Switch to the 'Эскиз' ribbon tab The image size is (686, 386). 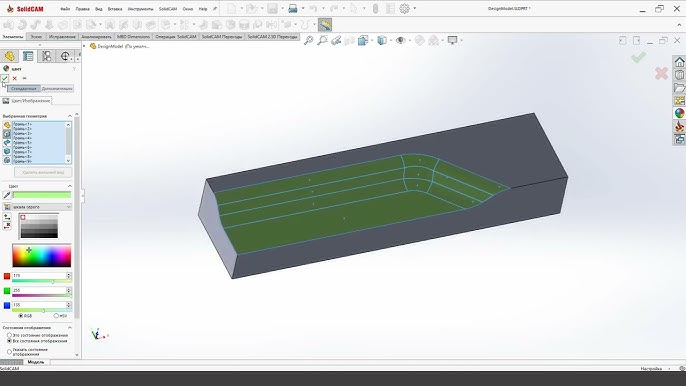[x=36, y=37]
